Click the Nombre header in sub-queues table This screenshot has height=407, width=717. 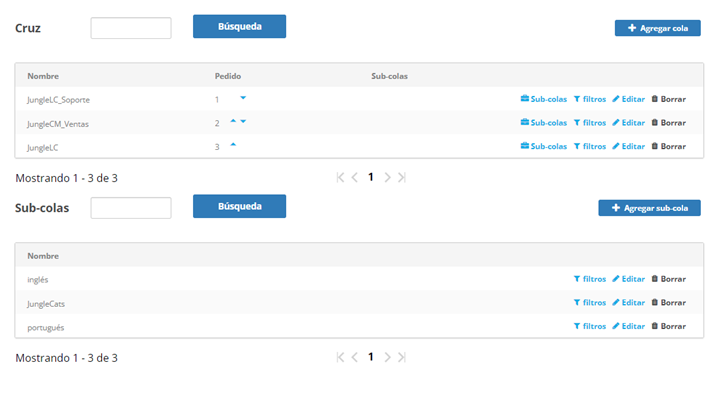coord(43,256)
